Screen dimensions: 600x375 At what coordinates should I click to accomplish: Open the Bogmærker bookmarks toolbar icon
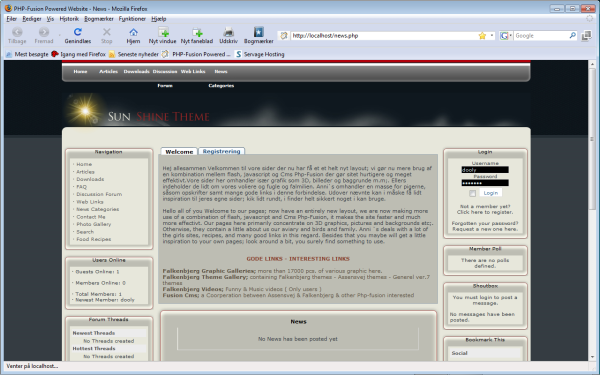259,32
